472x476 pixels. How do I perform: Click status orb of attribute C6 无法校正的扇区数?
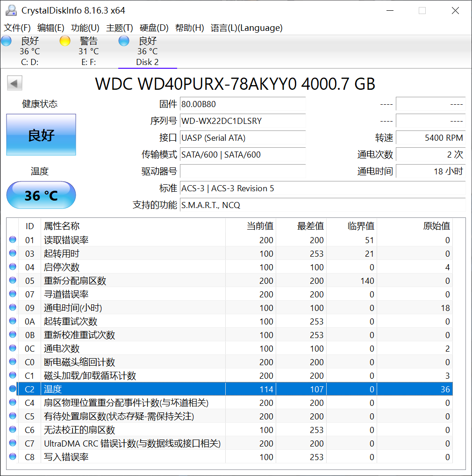13,429
